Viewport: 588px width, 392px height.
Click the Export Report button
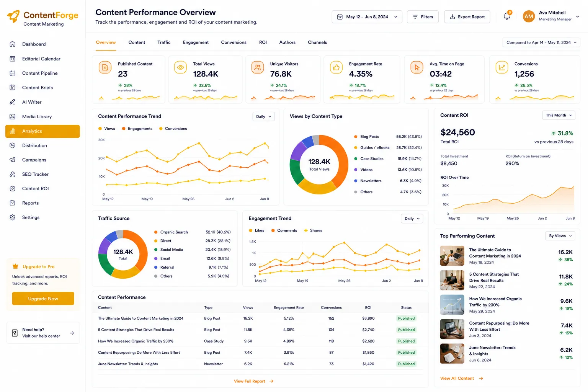[x=467, y=17]
